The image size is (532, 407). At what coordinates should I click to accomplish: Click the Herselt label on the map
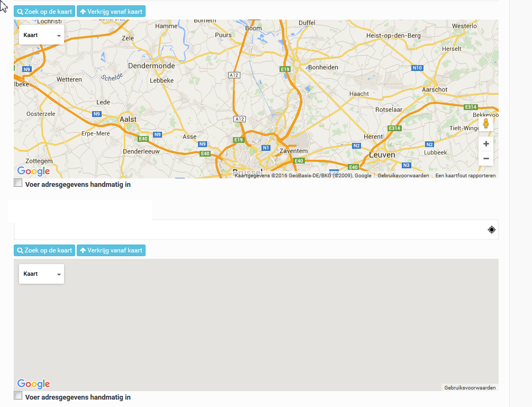(452, 49)
